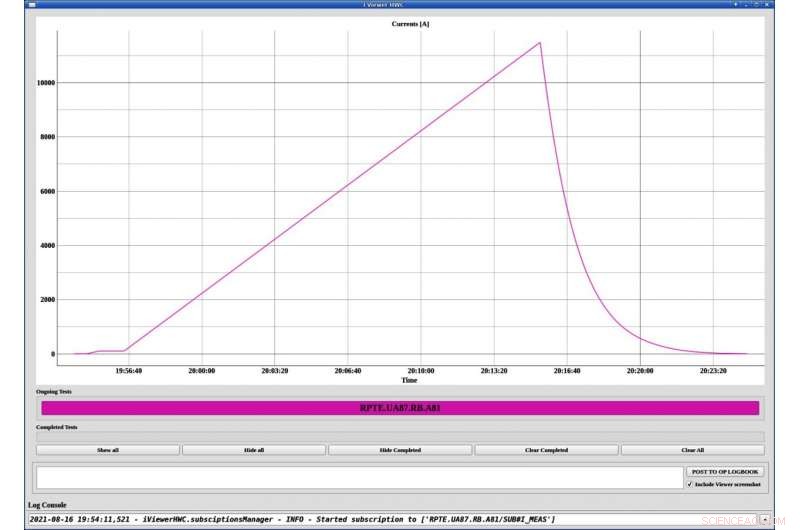Maximize the iViewer HWC window
This screenshot has width=800, height=530.
[x=757, y=5]
